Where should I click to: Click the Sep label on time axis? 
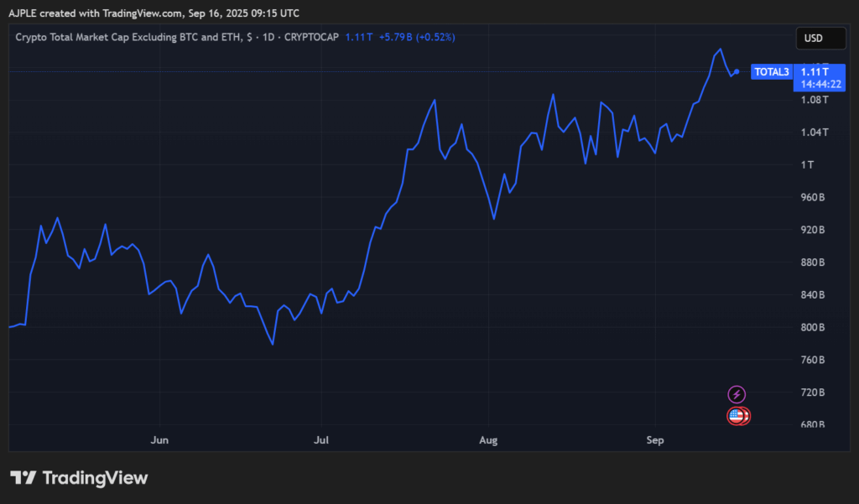pos(655,440)
